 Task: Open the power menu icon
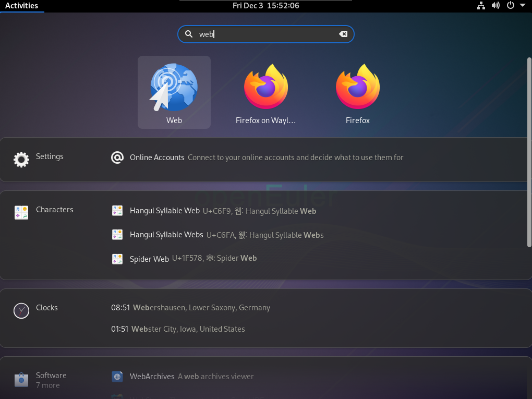pos(511,6)
